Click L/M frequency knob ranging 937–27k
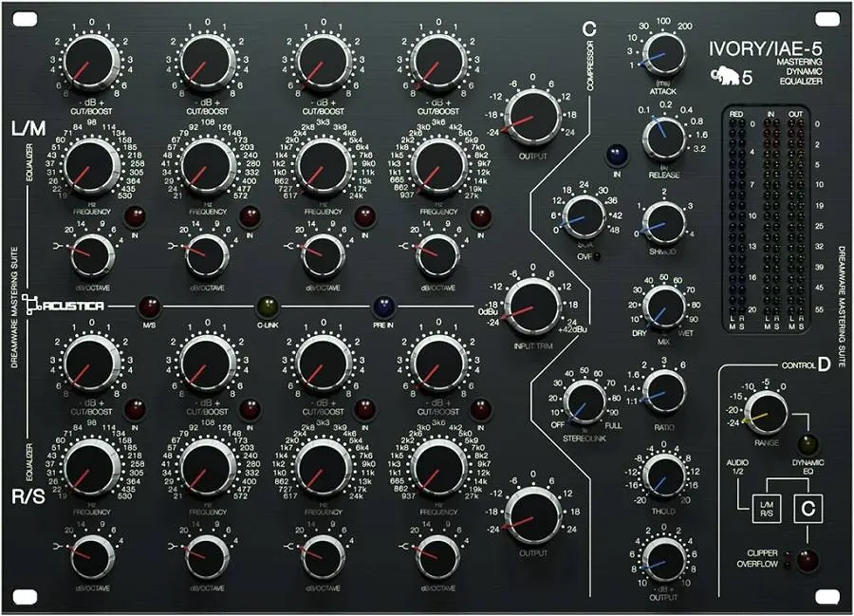Viewport: 854px width, 616px height. click(439, 165)
